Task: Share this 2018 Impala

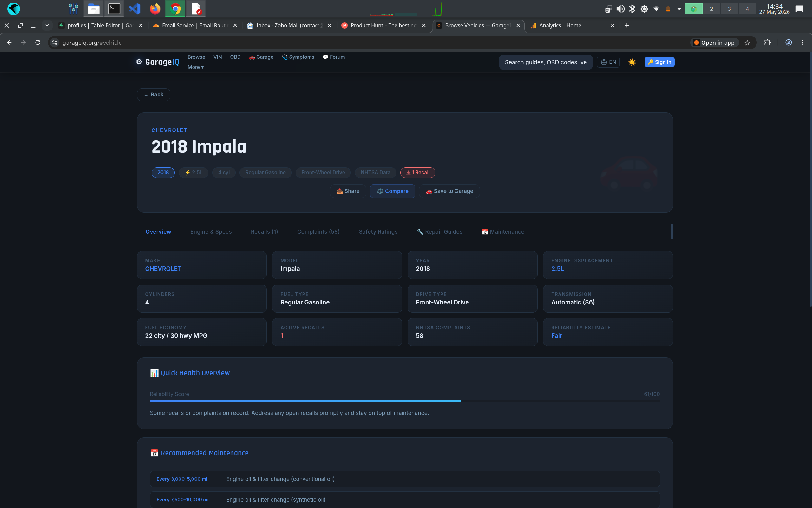Action: click(x=348, y=191)
